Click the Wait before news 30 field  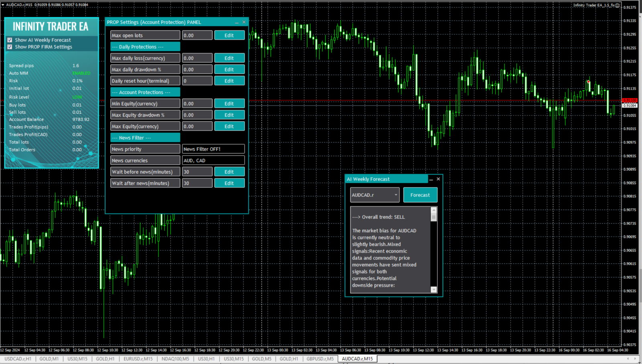(x=197, y=172)
